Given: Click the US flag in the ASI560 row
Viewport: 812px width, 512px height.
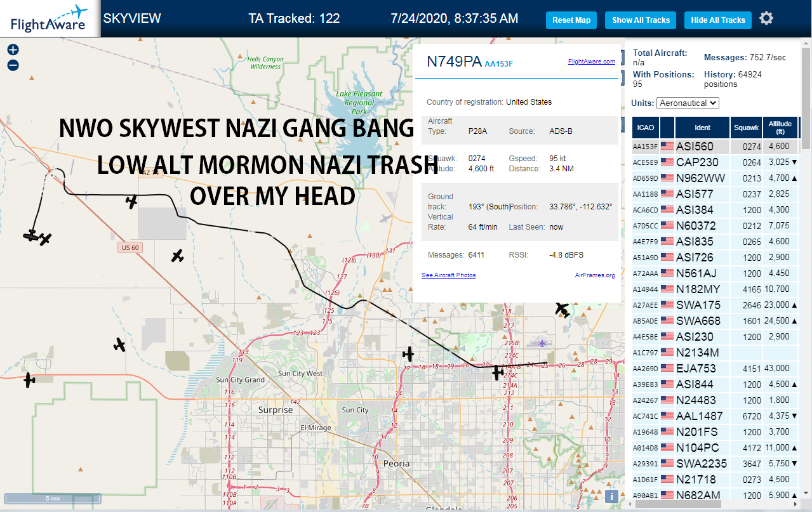Looking at the screenshot, I should tap(667, 147).
